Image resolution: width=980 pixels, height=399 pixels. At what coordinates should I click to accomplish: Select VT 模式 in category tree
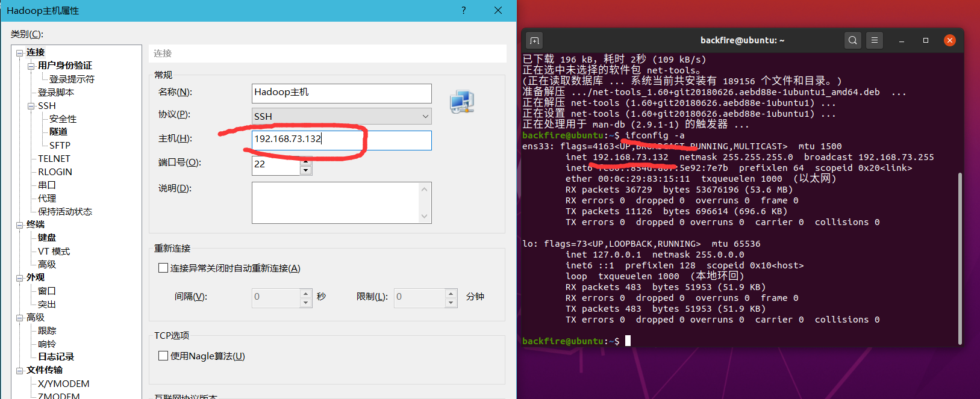point(54,252)
